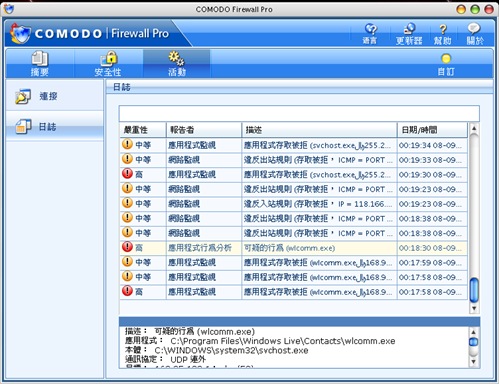Select the 活動 activity tab

click(177, 63)
